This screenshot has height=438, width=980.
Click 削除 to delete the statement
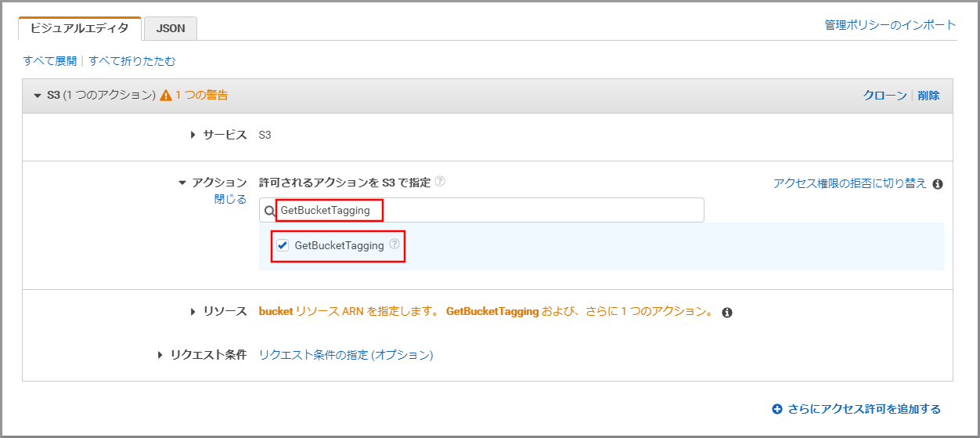tap(928, 96)
